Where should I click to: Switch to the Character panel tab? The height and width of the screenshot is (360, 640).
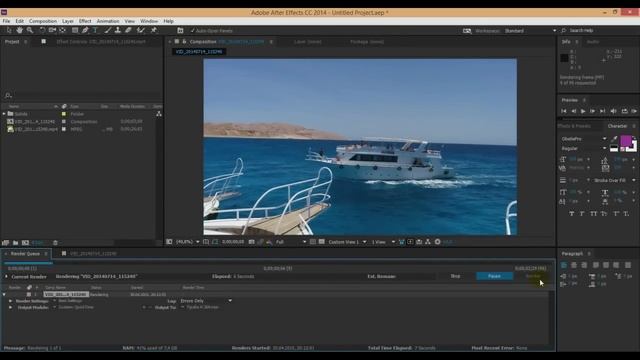(617, 126)
